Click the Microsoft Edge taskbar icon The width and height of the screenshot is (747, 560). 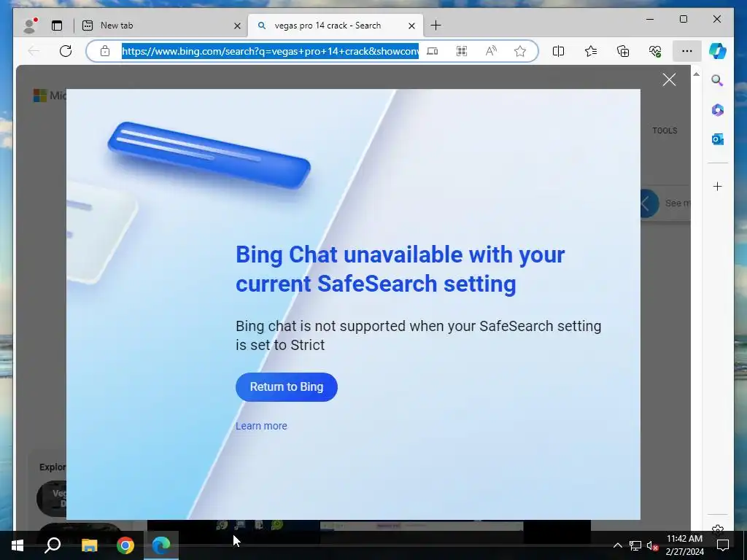click(x=161, y=545)
